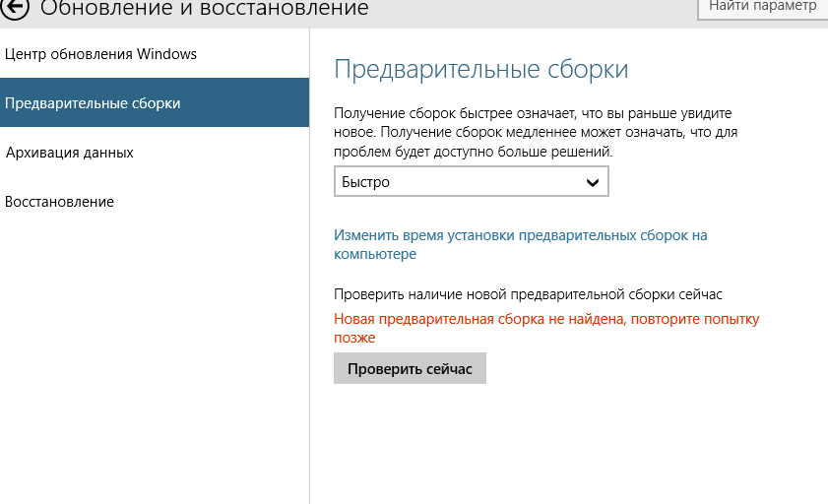Click the red Новая предварительная сборка не найдена message
Screen dimensions: 828x504
coord(546,328)
